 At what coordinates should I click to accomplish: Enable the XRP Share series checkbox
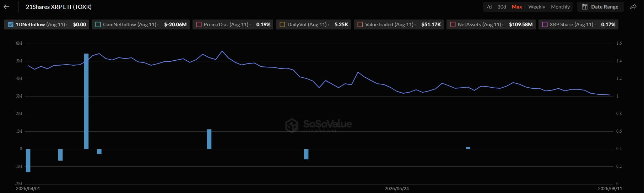545,24
